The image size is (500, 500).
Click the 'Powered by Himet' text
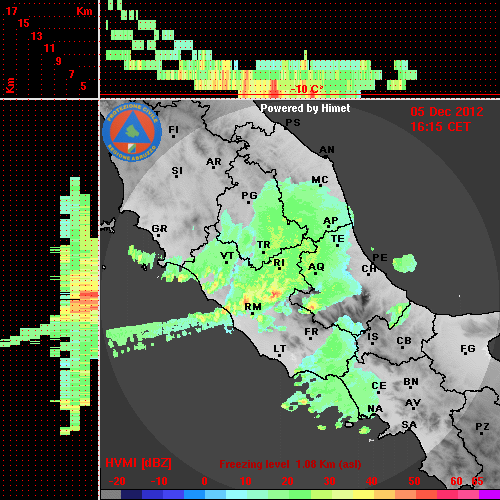305,108
